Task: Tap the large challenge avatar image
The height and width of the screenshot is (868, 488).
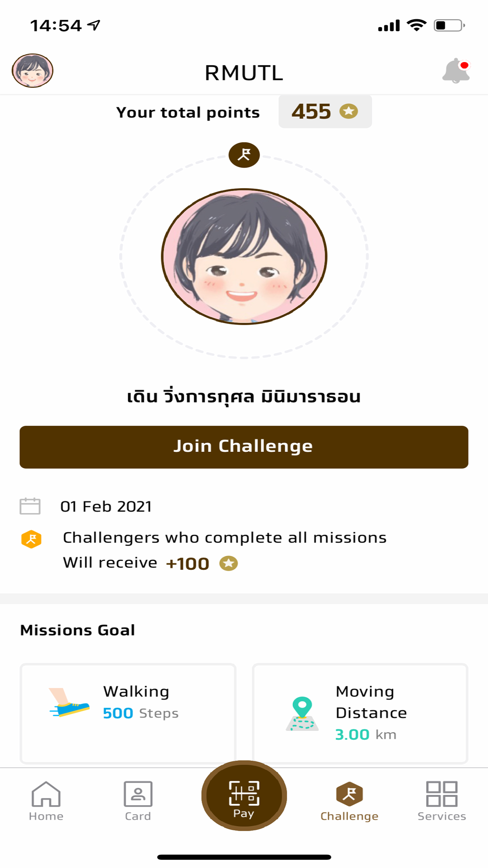Action: click(x=244, y=256)
